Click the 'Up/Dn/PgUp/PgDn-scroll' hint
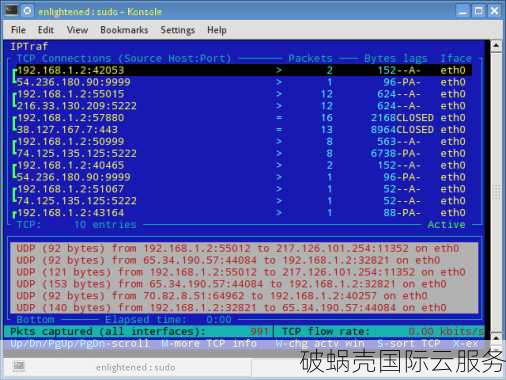This screenshot has width=506, height=380. [x=80, y=343]
